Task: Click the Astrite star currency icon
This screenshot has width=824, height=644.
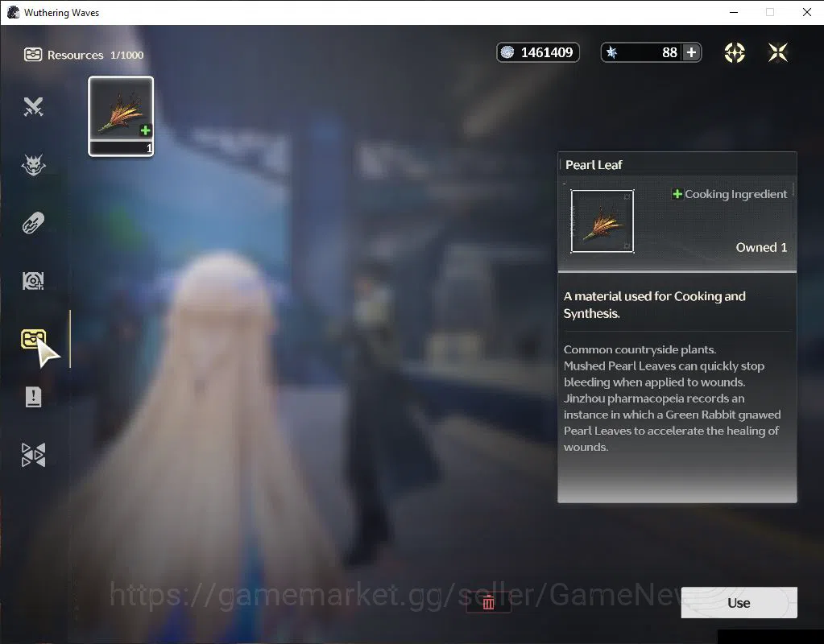Action: (611, 52)
